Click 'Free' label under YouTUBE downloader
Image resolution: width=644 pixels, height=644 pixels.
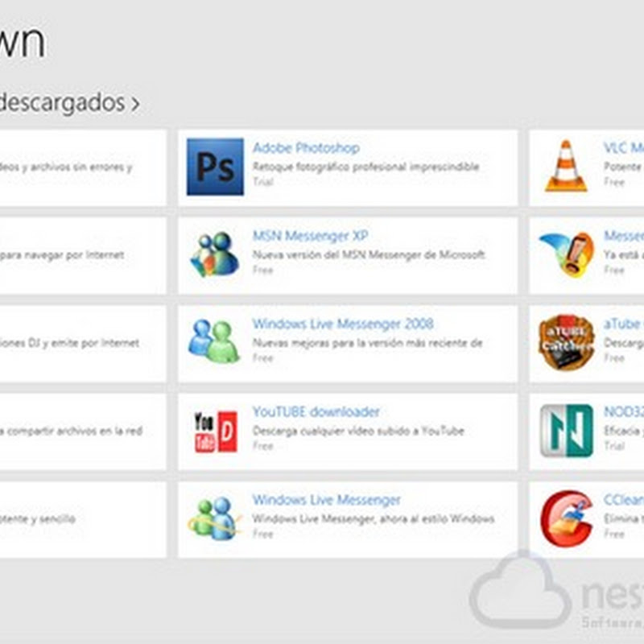263,446
